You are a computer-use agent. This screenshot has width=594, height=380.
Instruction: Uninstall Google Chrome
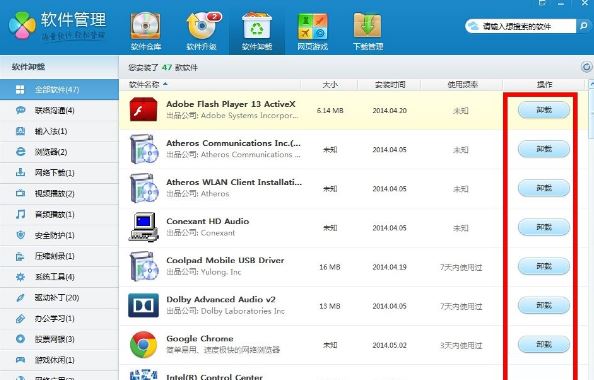pos(544,344)
